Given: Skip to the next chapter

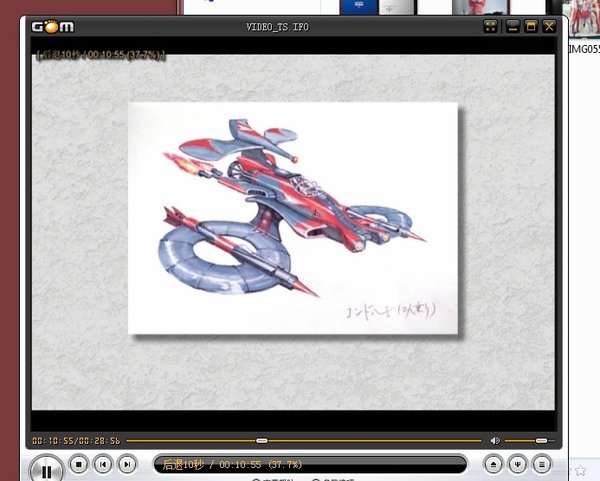Looking at the screenshot, I should click(x=127, y=465).
